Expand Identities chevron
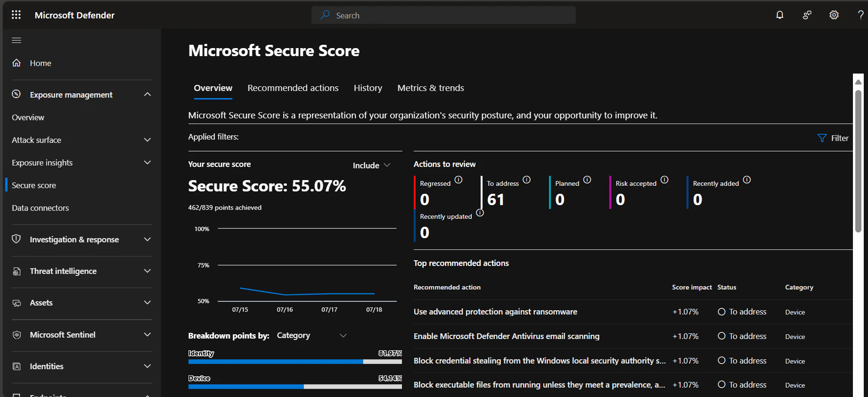Screen dimensions: 868x397 point(147,366)
